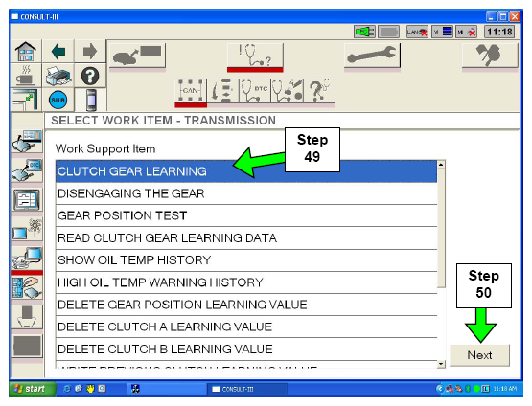
Task: Open the wrench repair icon
Action: [372, 56]
